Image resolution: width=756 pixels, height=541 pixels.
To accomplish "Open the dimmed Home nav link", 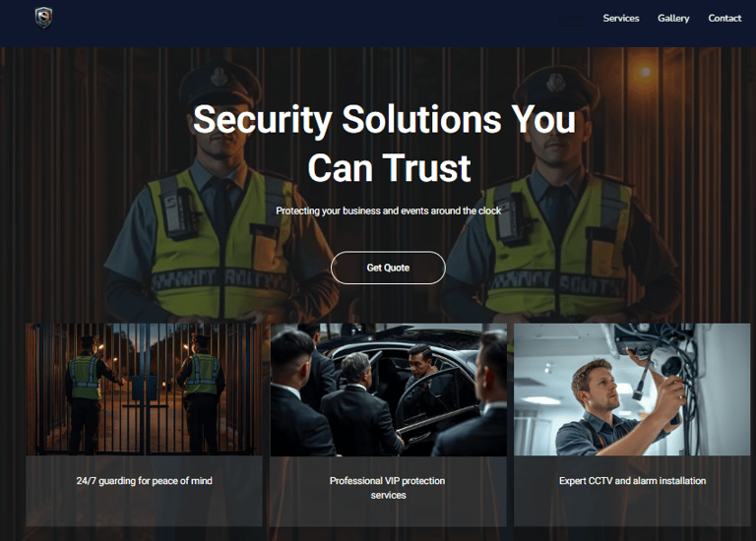I will pyautogui.click(x=571, y=19).
